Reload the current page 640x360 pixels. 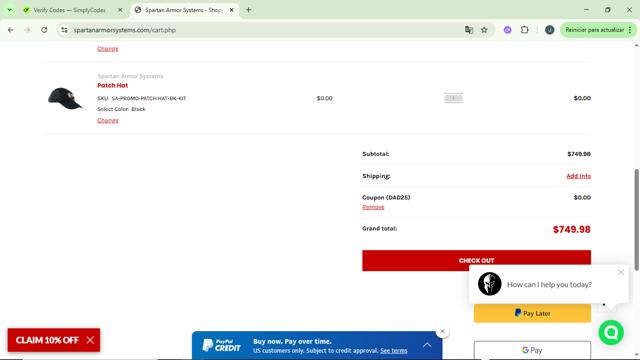click(44, 30)
